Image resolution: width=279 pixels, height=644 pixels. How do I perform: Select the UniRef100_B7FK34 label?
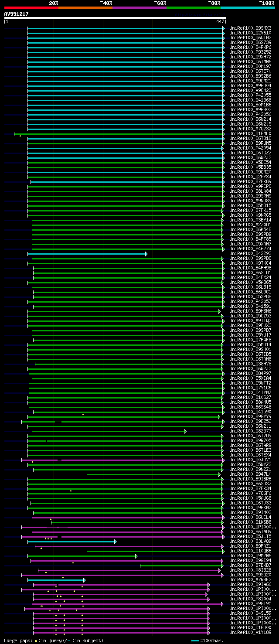250,488
